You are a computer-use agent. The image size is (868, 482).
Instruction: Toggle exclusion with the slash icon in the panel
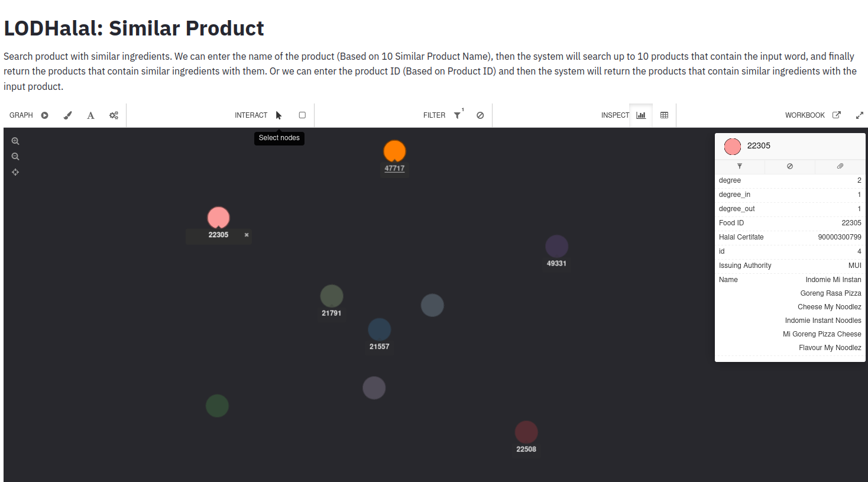pyautogui.click(x=790, y=166)
